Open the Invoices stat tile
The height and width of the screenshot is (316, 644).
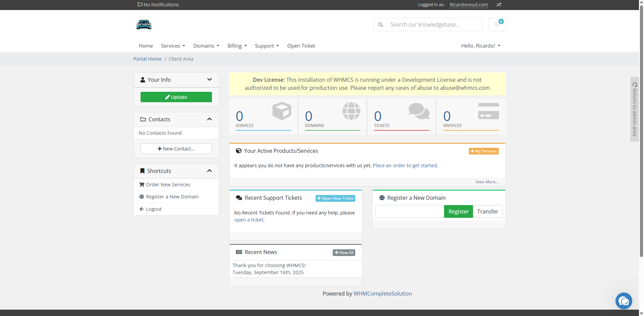tap(471, 116)
